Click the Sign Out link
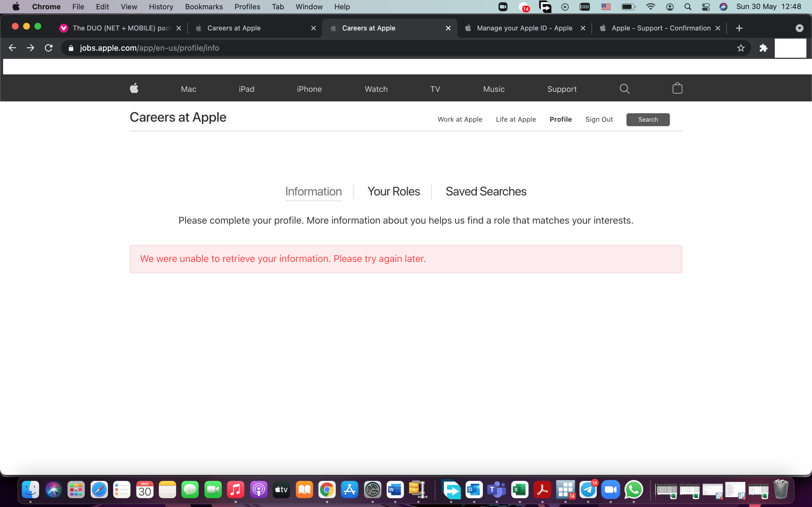 (x=599, y=119)
